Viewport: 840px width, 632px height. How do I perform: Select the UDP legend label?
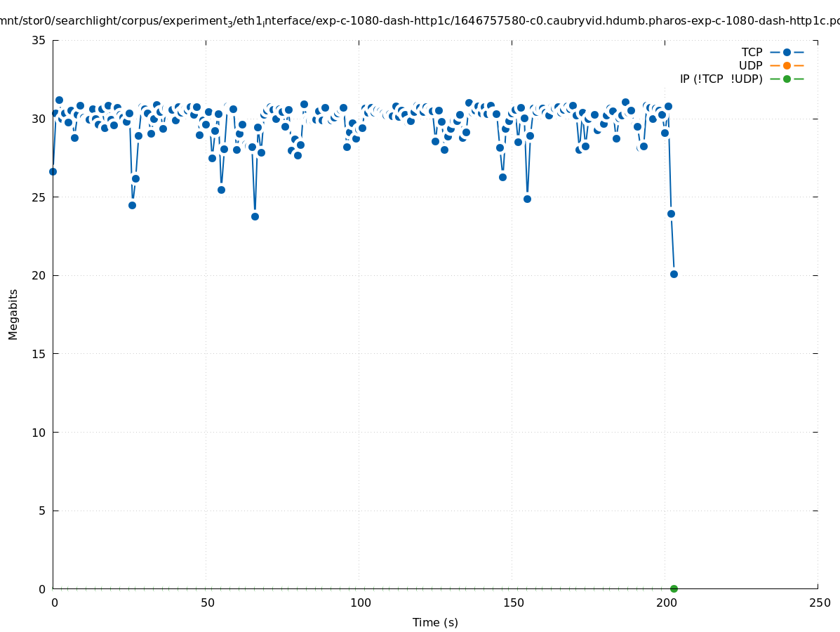[x=750, y=65]
